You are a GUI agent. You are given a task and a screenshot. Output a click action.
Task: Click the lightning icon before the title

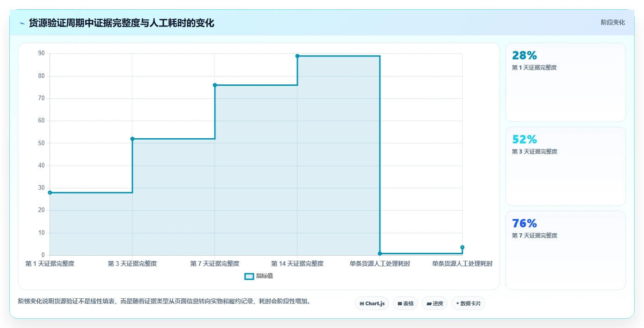22,23
